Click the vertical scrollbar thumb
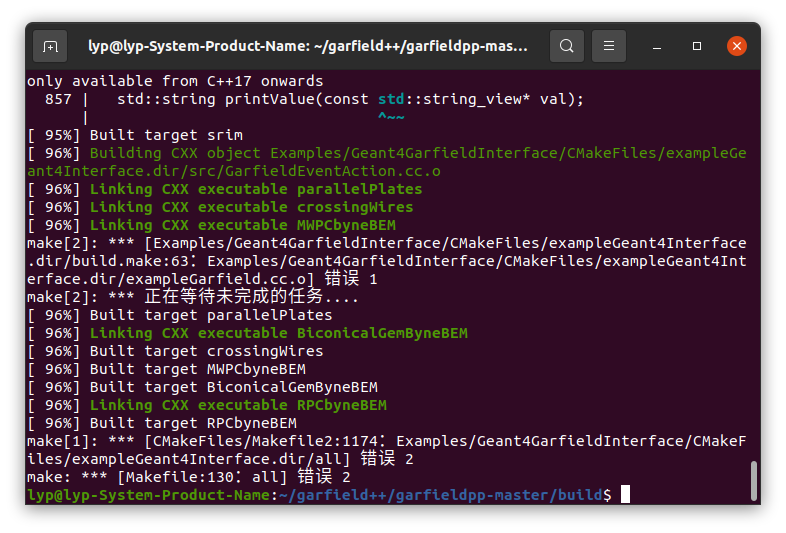 (x=753, y=480)
